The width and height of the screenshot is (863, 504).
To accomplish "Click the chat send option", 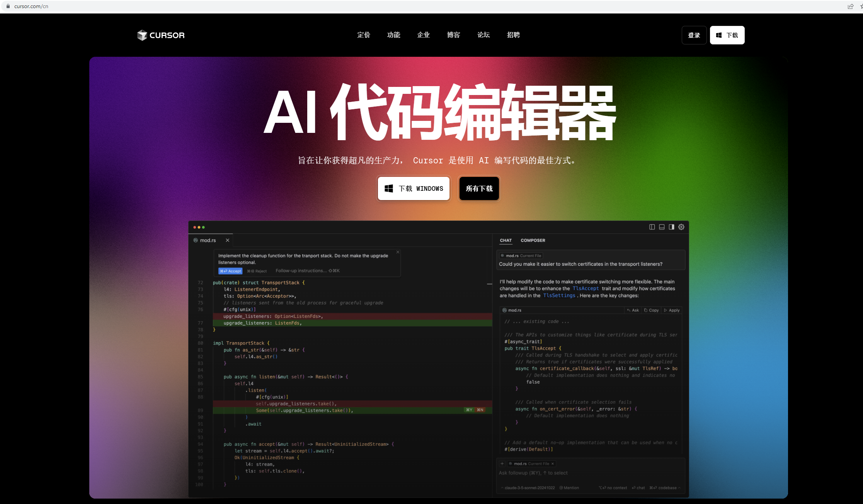I will (x=638, y=488).
